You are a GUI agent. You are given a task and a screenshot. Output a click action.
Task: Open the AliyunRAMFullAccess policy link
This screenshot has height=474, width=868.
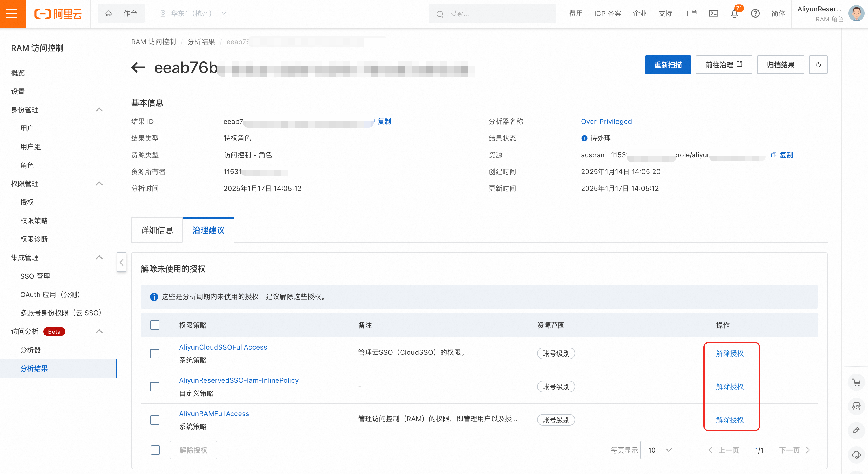coord(214,413)
